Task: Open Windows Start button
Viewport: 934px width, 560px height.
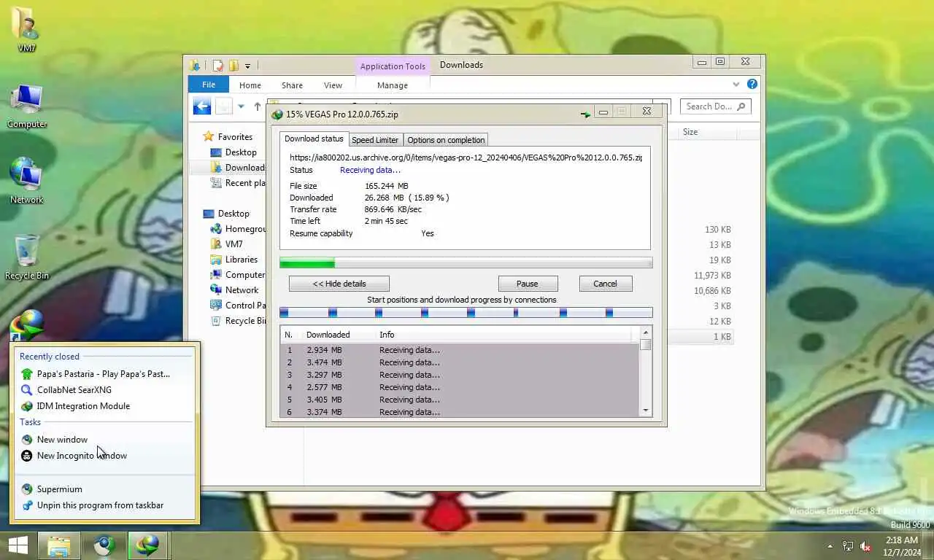Action: pos(18,545)
